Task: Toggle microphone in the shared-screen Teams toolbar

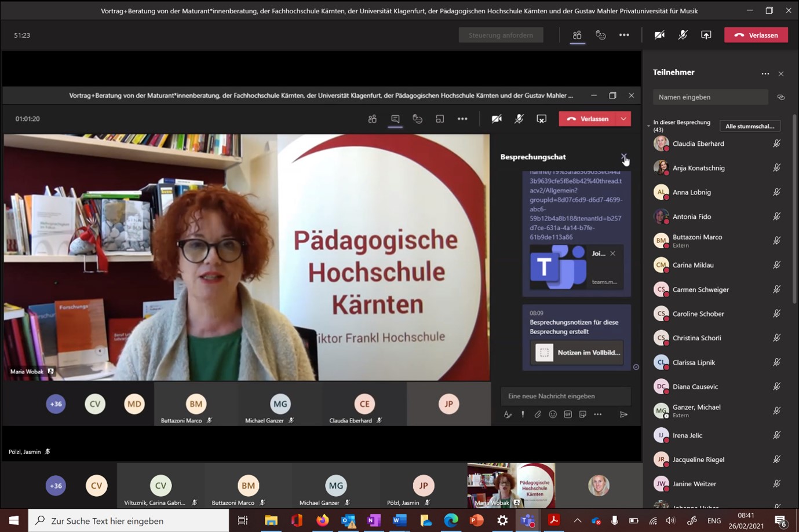Action: [519, 119]
